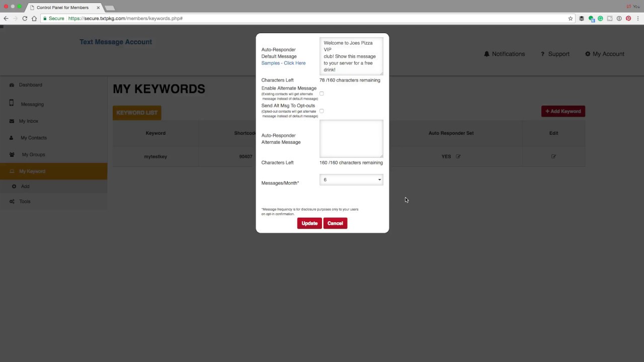The width and height of the screenshot is (644, 362).
Task: Click the Dashboard sidebar icon
Action: click(12, 85)
